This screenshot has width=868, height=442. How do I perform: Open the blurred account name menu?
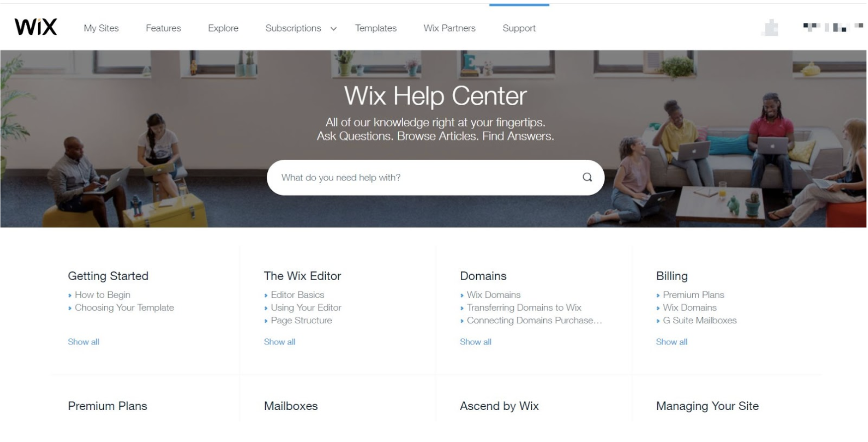(833, 27)
